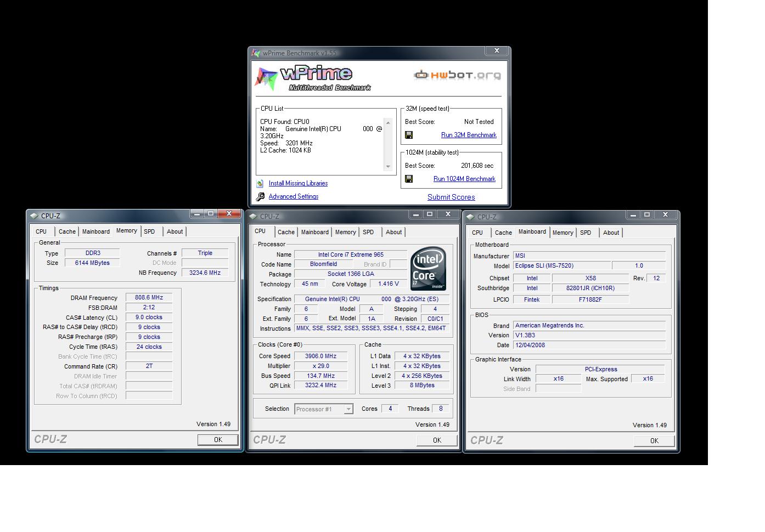
Task: Click the Threads value 8 field
Action: point(441,408)
